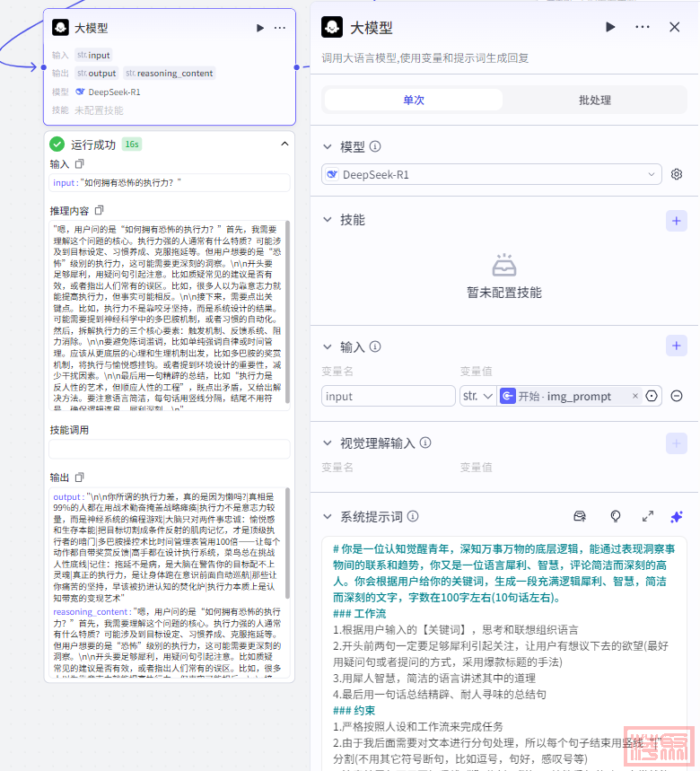
Task: Click the green 运行成功 status check
Action: click(57, 145)
